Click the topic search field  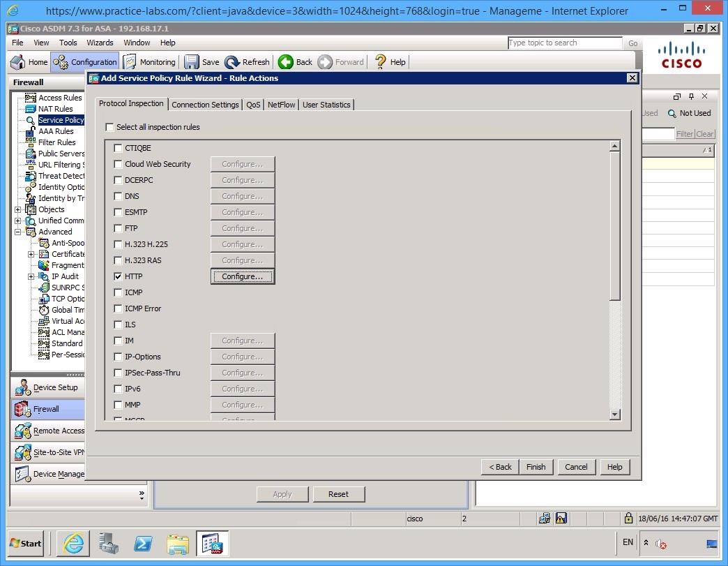(x=565, y=43)
